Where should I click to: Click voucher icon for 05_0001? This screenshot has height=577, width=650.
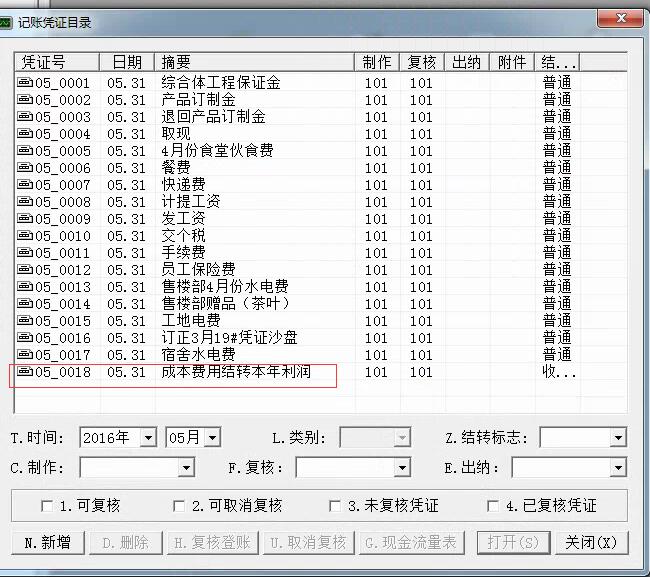coord(25,83)
